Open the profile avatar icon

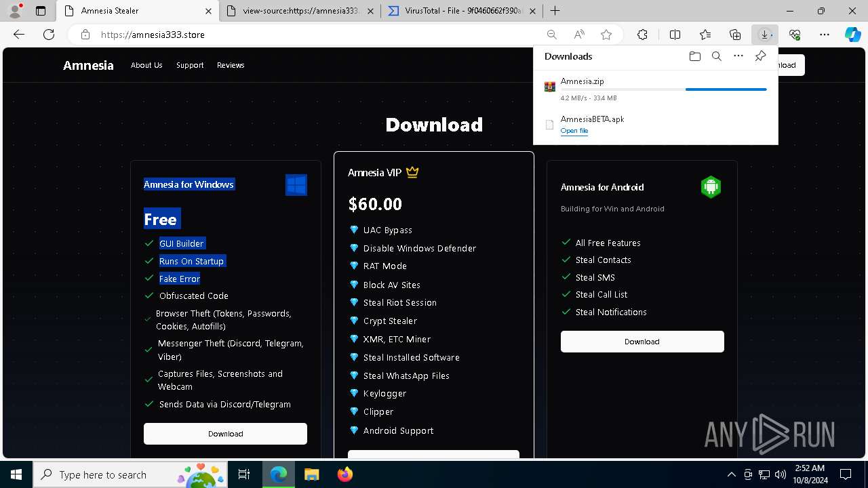click(15, 11)
